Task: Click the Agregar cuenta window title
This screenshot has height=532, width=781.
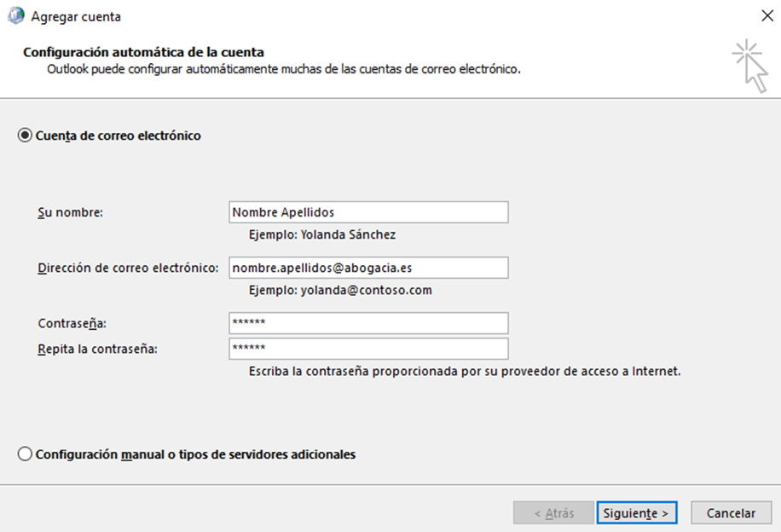Action: click(x=76, y=16)
